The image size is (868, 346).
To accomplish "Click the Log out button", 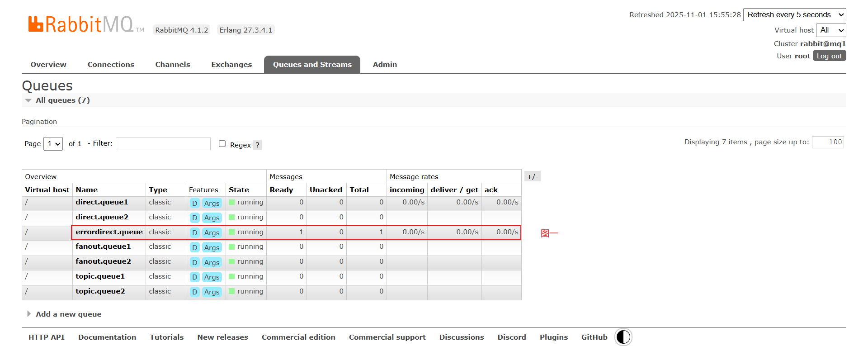I will 829,56.
